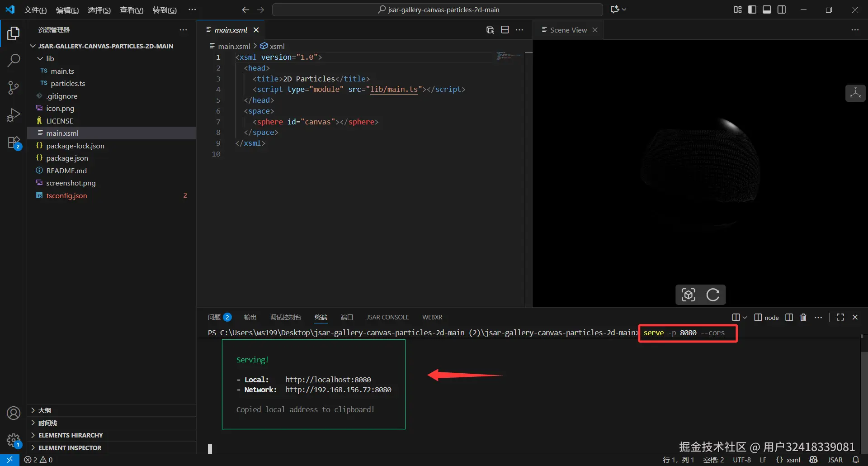868x466 pixels.
Task: Open particles.ts file in explorer
Action: click(68, 83)
